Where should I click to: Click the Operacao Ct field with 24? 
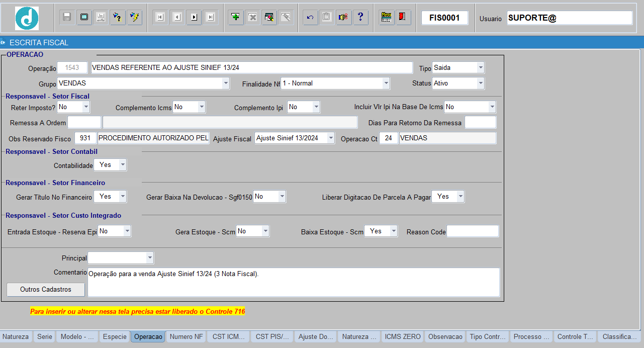point(389,138)
